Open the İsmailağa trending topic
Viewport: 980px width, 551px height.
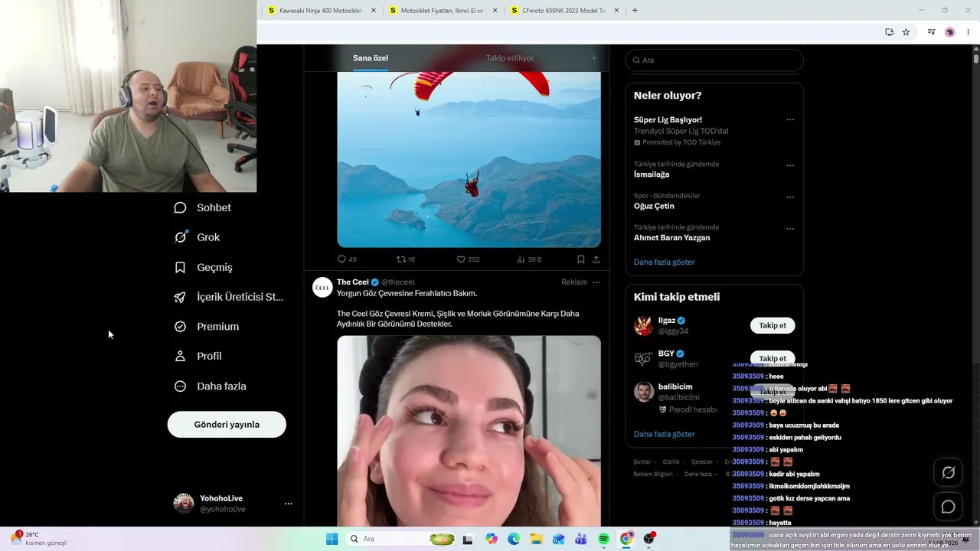652,174
